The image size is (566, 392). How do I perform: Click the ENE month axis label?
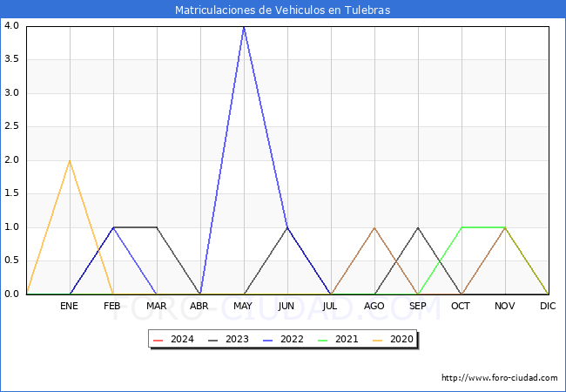coord(69,306)
